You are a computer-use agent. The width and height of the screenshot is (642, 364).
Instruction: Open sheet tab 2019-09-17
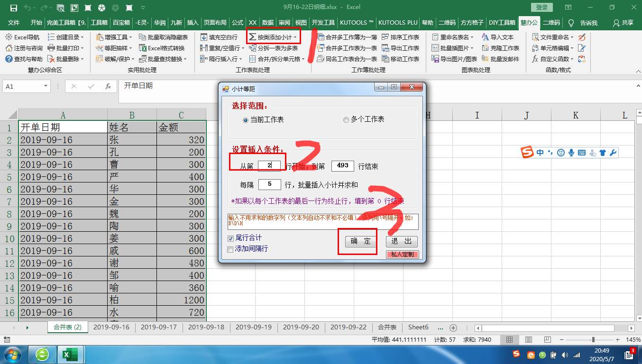point(159,328)
